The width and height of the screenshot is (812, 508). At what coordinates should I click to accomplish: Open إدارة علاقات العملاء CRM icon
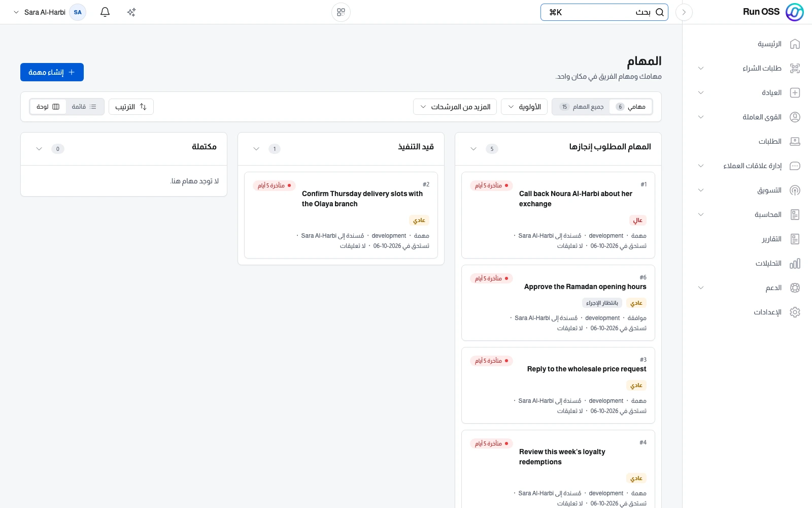click(x=795, y=166)
